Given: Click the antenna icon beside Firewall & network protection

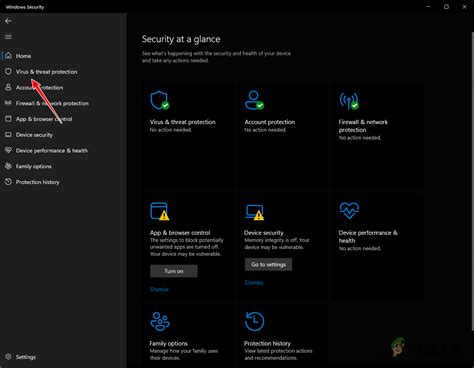Looking at the screenshot, I should (x=8, y=103).
